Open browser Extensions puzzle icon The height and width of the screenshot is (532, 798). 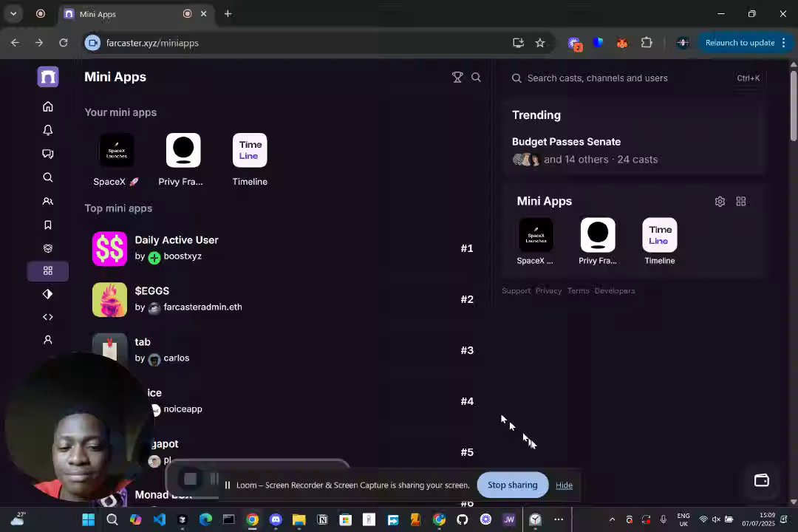pyautogui.click(x=647, y=43)
